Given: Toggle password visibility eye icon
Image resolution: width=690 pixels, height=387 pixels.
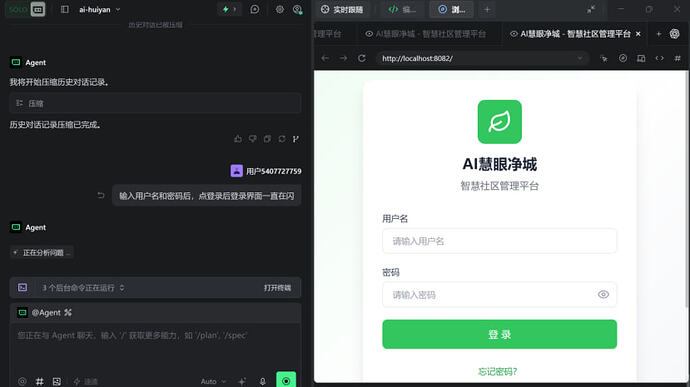Looking at the screenshot, I should [x=603, y=295].
